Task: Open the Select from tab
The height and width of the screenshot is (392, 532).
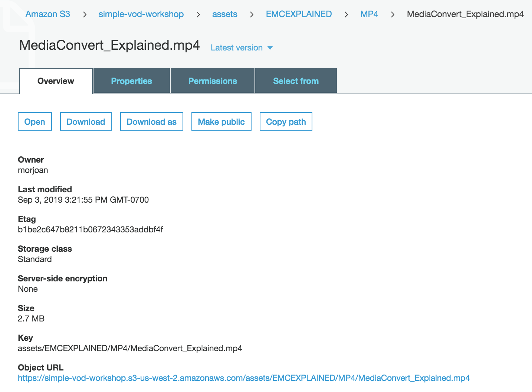Action: pos(296,81)
